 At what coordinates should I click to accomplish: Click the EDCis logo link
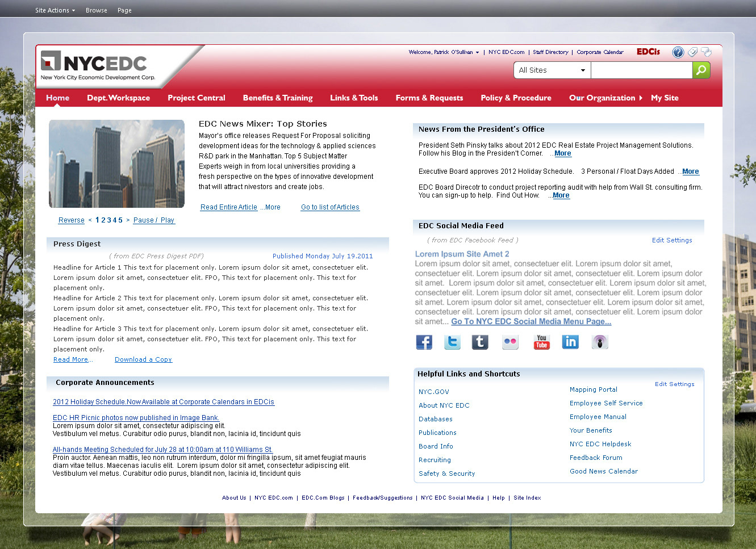coord(648,52)
